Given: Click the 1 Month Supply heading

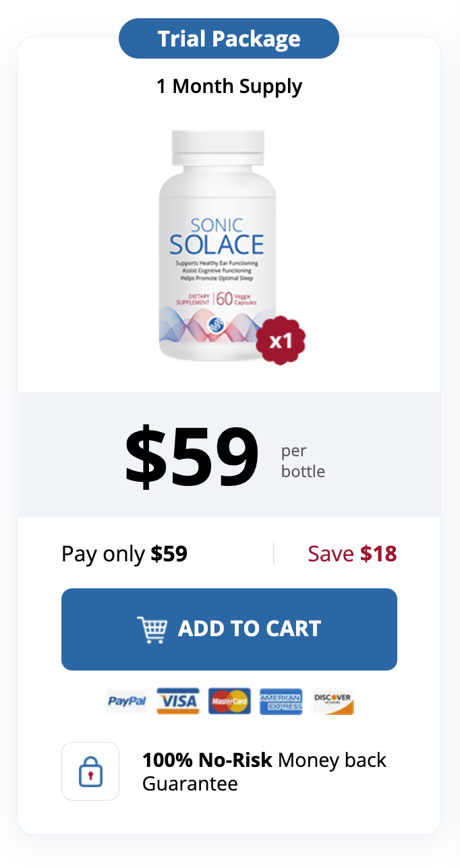Looking at the screenshot, I should 229,86.
